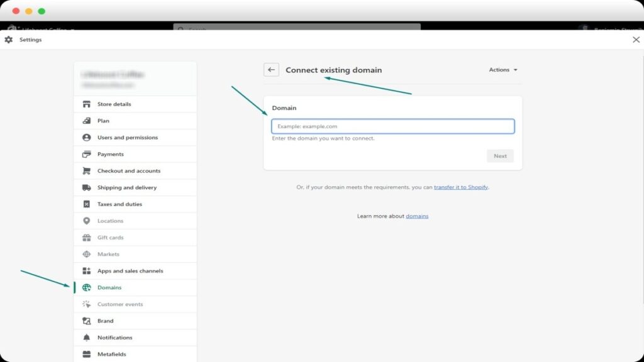This screenshot has height=362, width=644.
Task: Select the Markets globe icon
Action: tap(86, 254)
